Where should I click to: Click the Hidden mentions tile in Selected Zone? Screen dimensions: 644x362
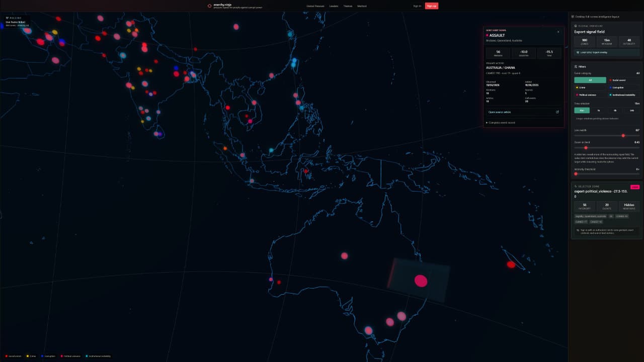point(629,207)
